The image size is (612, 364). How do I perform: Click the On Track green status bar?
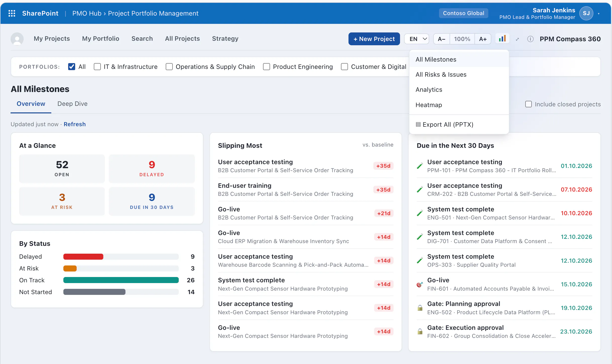121,280
